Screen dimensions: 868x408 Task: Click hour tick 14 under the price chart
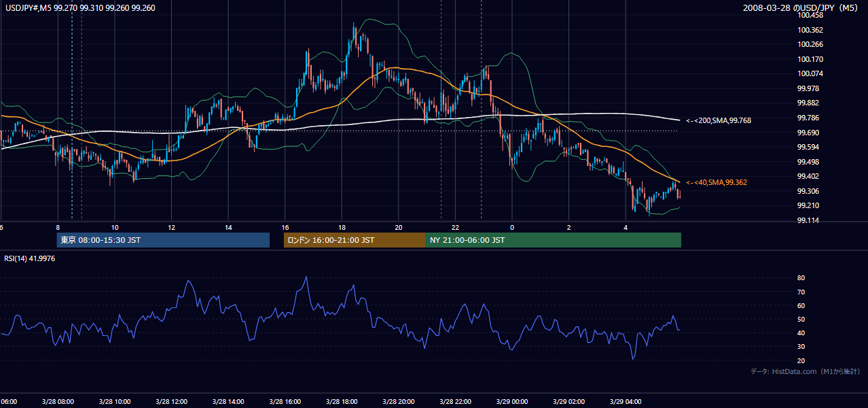[x=228, y=227]
